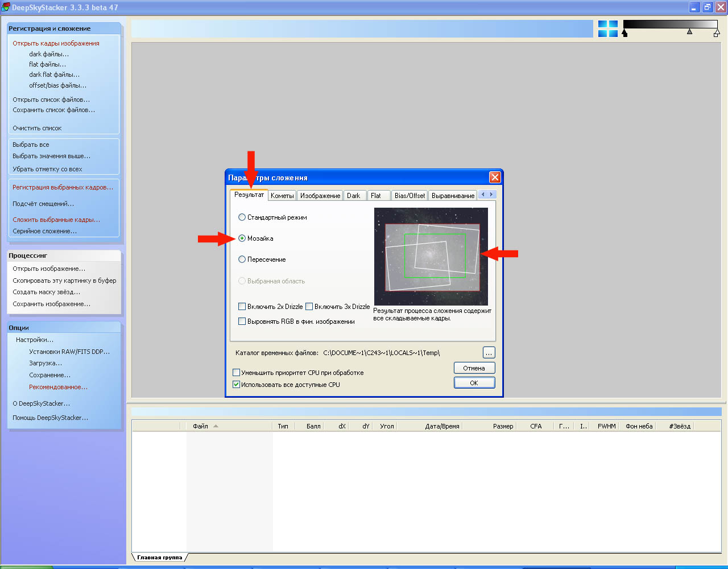728x569 pixels.
Task: Enable the Включить 3x Drizzle checkbox
Action: (x=309, y=307)
